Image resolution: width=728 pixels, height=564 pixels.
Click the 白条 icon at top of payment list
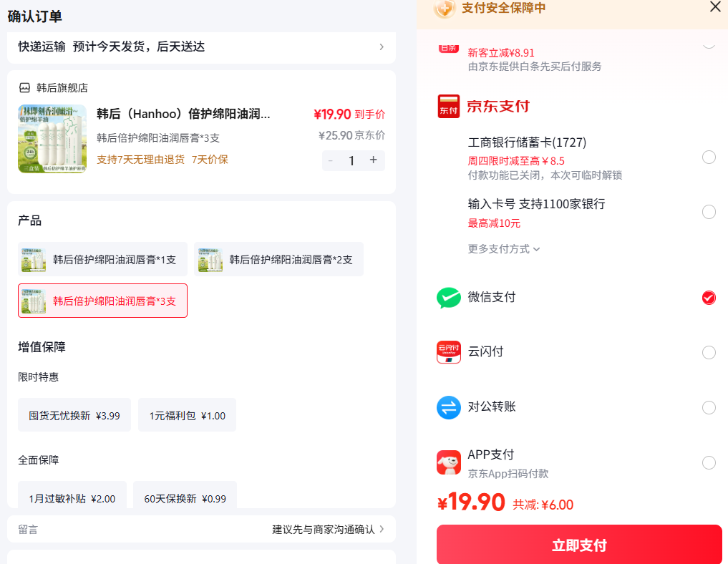[449, 48]
